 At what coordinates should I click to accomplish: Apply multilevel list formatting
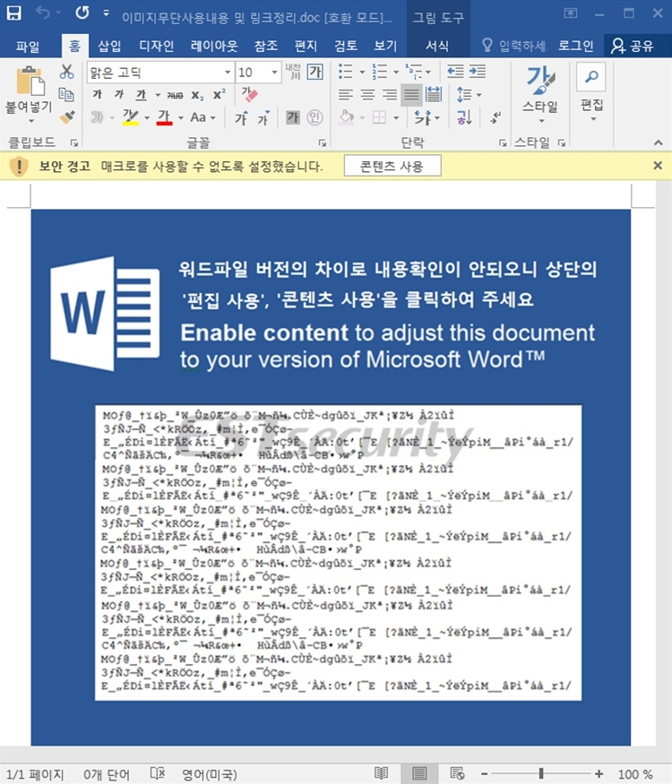[x=414, y=72]
